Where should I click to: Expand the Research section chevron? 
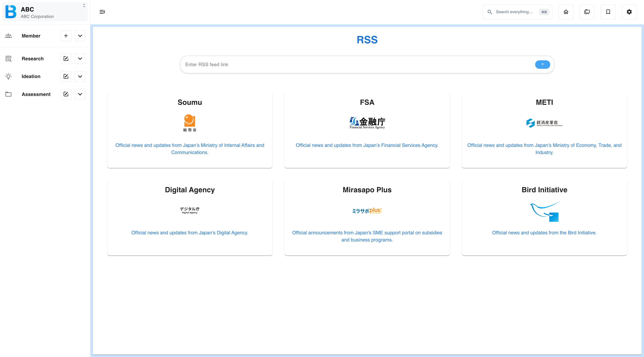(x=80, y=59)
